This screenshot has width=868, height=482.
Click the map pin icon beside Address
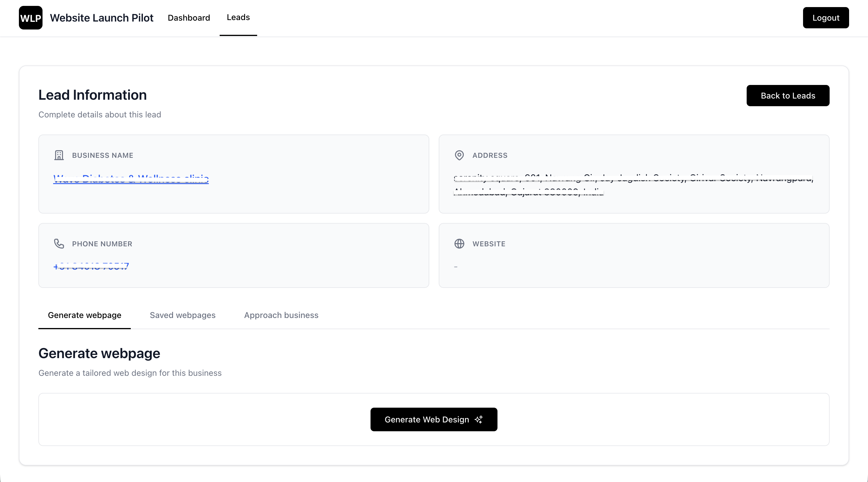pyautogui.click(x=459, y=155)
